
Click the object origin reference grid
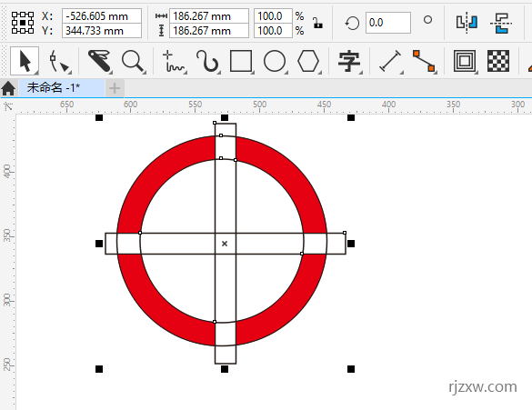(x=23, y=23)
